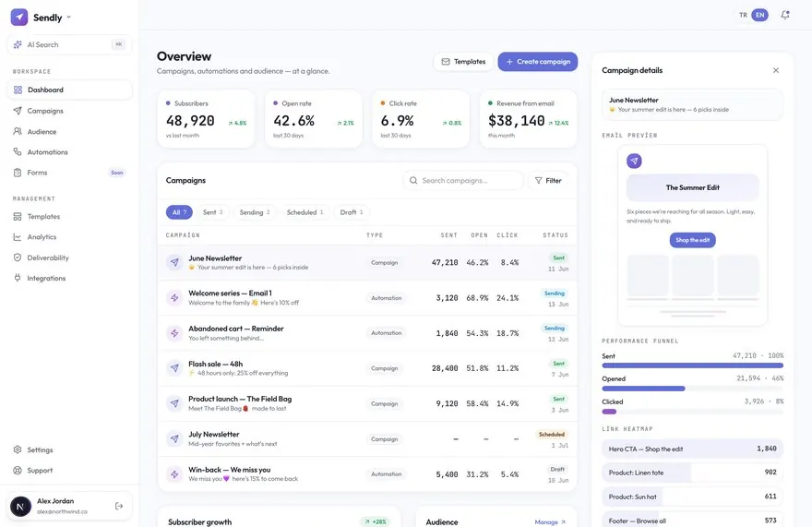Screen dimensions: 812x527
Task: Open the Automations sidebar icon
Action: pos(18,152)
